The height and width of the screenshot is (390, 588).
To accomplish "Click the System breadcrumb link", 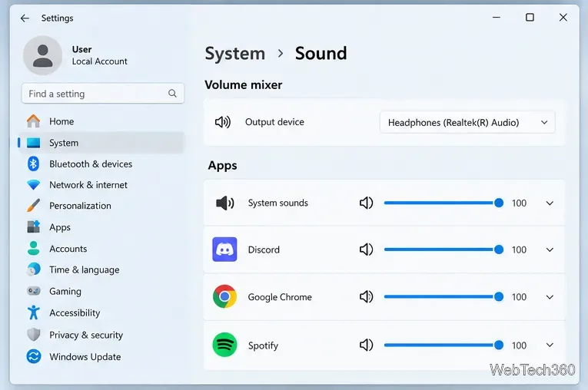I will pos(234,53).
